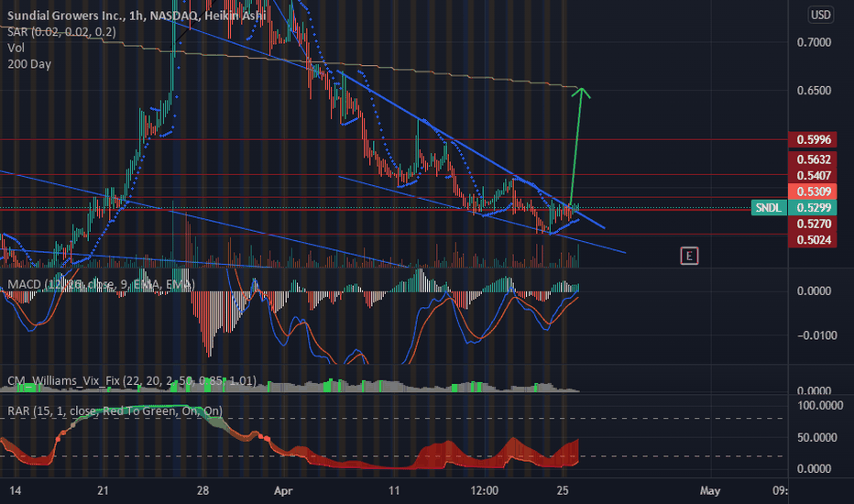Click the 14 date on time axis
Screen dimensions: 854x504
coord(16,490)
